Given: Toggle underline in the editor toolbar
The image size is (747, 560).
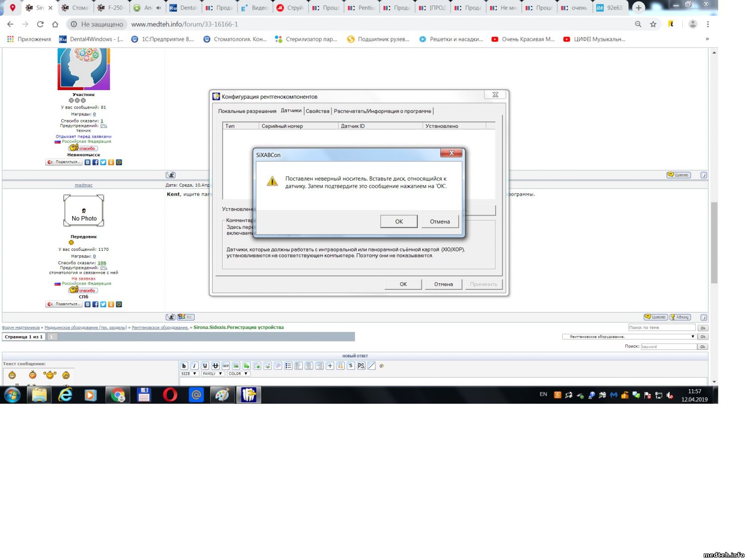Looking at the screenshot, I should 205,366.
